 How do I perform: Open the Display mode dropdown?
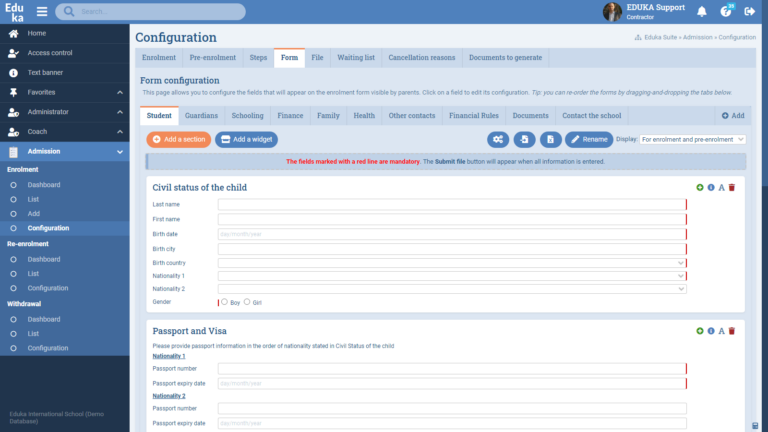tap(692, 139)
